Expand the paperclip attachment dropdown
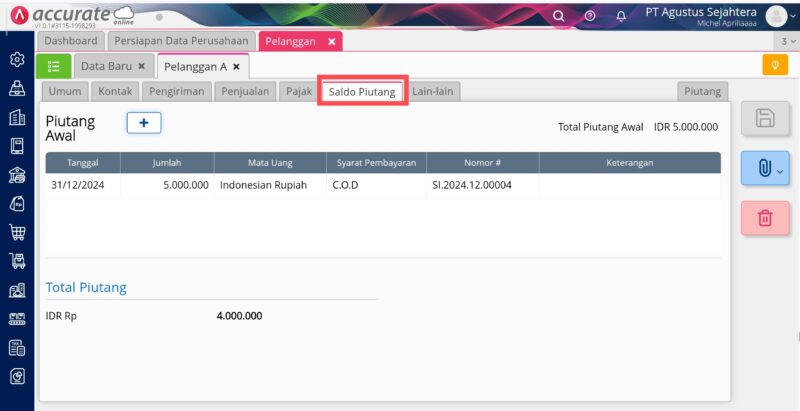Screen dimensions: 800x411 [x=765, y=169]
